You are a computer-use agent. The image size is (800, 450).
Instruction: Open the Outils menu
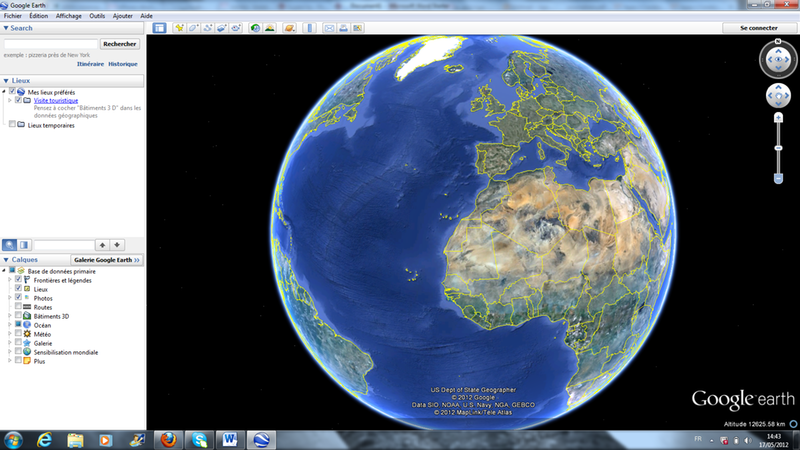click(x=97, y=16)
